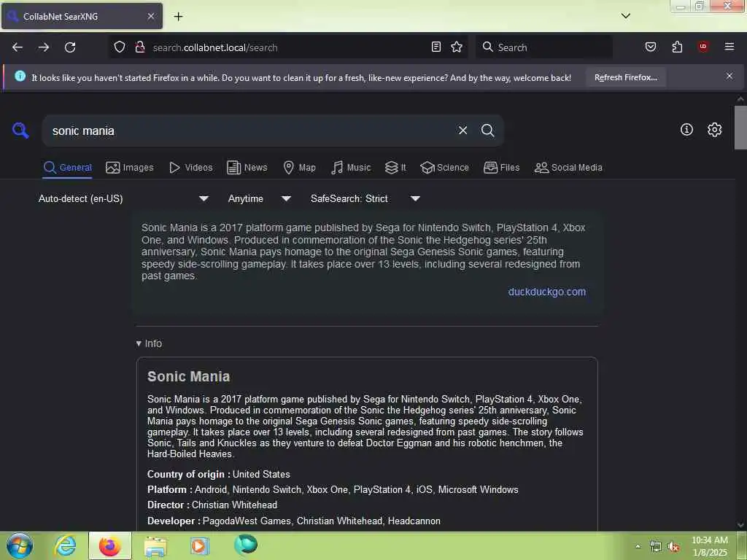Open the Anytime time range dropdown
This screenshot has height=560, width=747.
[259, 198]
